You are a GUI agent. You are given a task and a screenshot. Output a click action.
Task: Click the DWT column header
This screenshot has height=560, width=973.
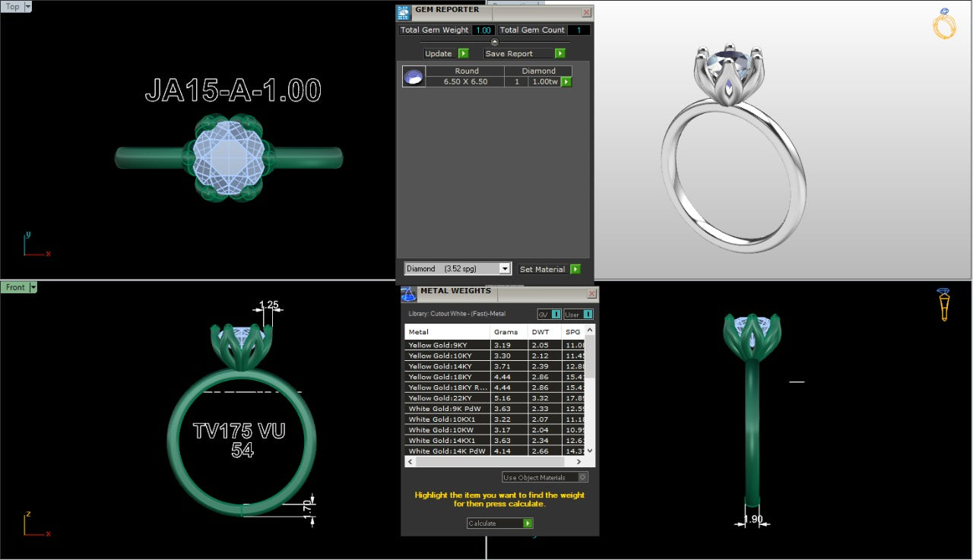(544, 332)
